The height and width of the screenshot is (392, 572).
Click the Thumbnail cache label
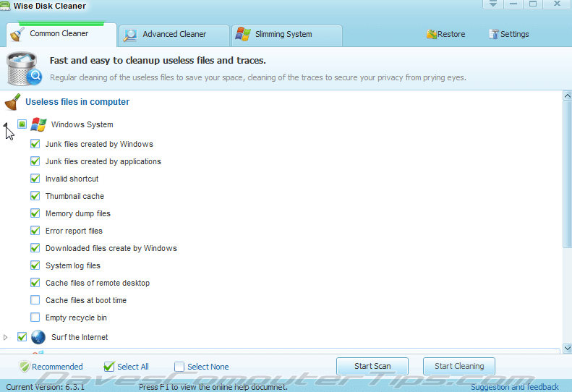click(x=74, y=196)
